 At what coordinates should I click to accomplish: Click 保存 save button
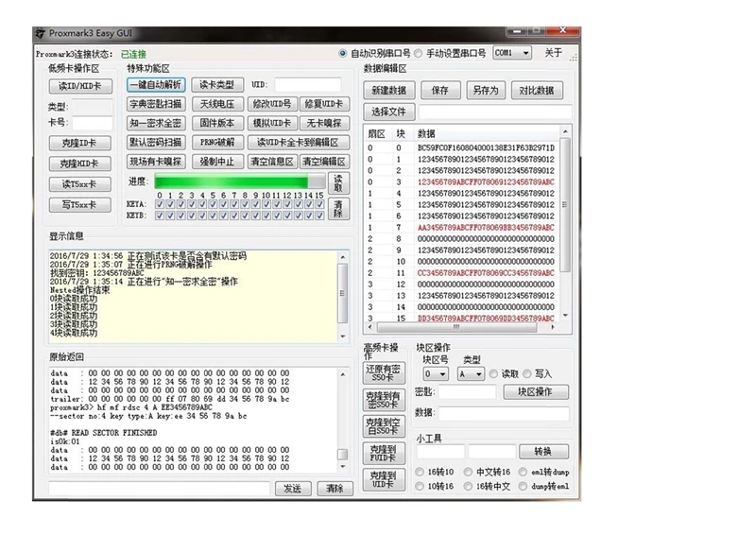pos(440,91)
